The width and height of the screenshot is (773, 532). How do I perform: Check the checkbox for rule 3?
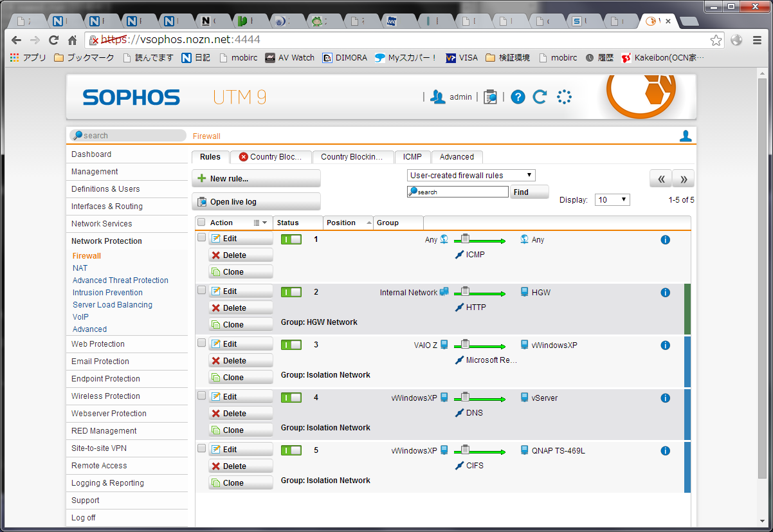pos(201,343)
